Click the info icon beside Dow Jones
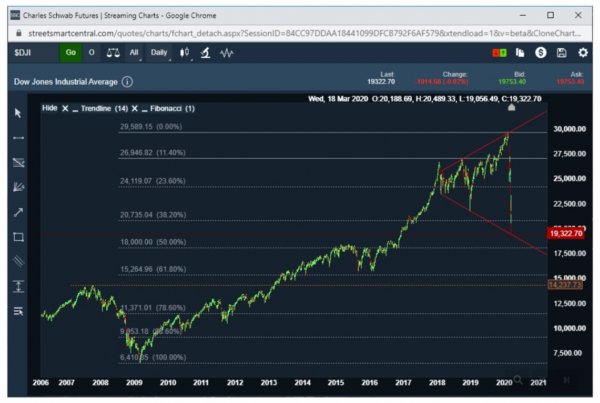This screenshot has width=600, height=403. 128,81
